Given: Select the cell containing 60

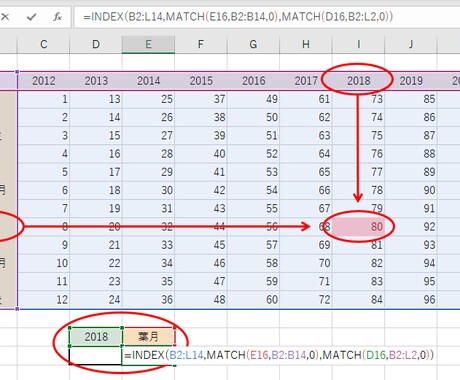Looking at the screenshot, I should tap(253, 299).
